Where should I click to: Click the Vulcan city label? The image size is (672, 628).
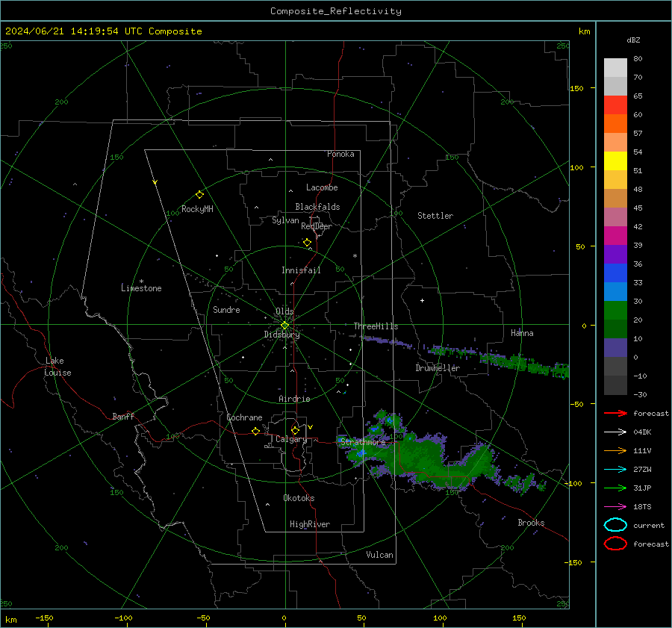click(379, 555)
